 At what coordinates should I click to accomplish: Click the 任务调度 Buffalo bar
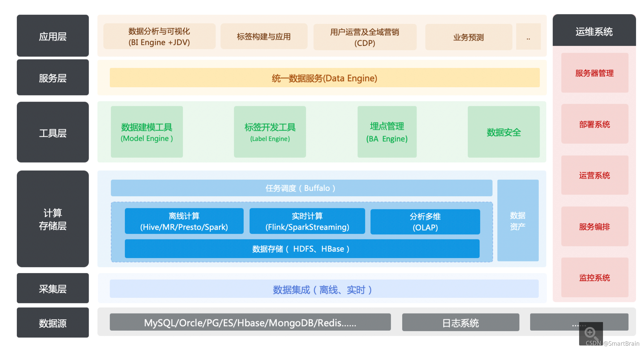click(301, 188)
